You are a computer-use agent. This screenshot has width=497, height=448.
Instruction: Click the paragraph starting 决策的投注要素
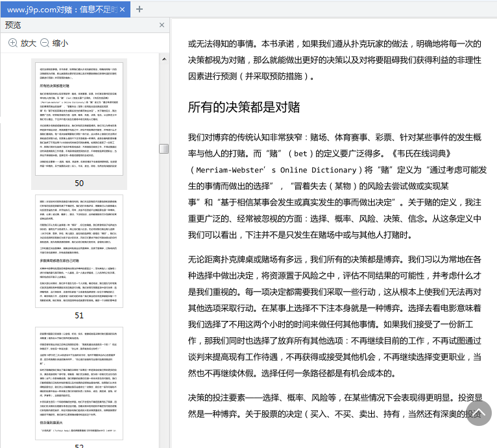point(335,406)
